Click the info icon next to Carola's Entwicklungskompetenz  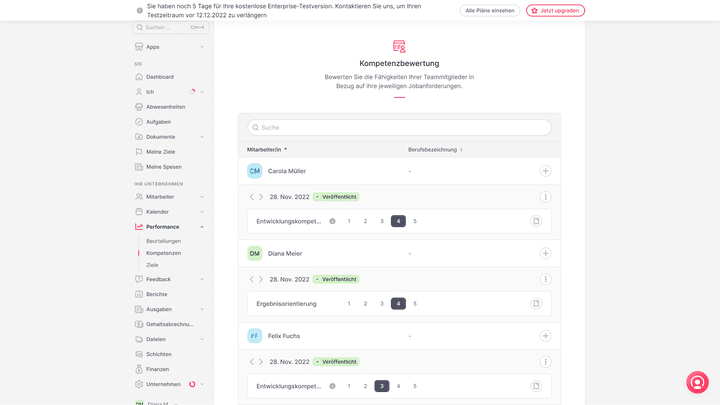pos(332,221)
